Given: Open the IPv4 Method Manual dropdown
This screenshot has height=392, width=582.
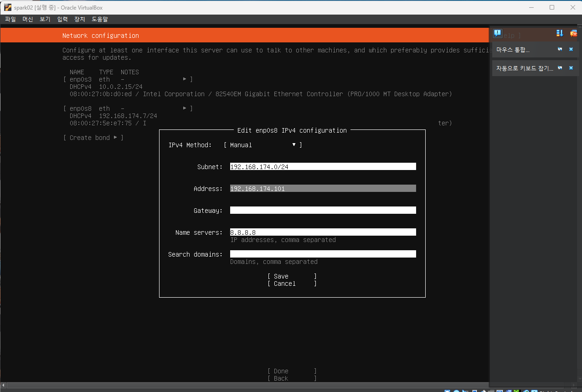Looking at the screenshot, I should [x=263, y=145].
